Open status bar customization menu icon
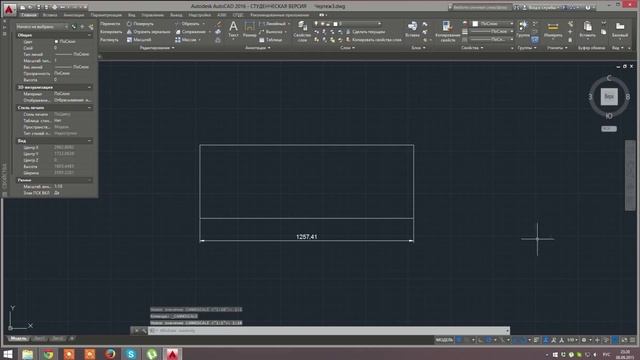Screen dimensions: 640x360 (x=633, y=340)
